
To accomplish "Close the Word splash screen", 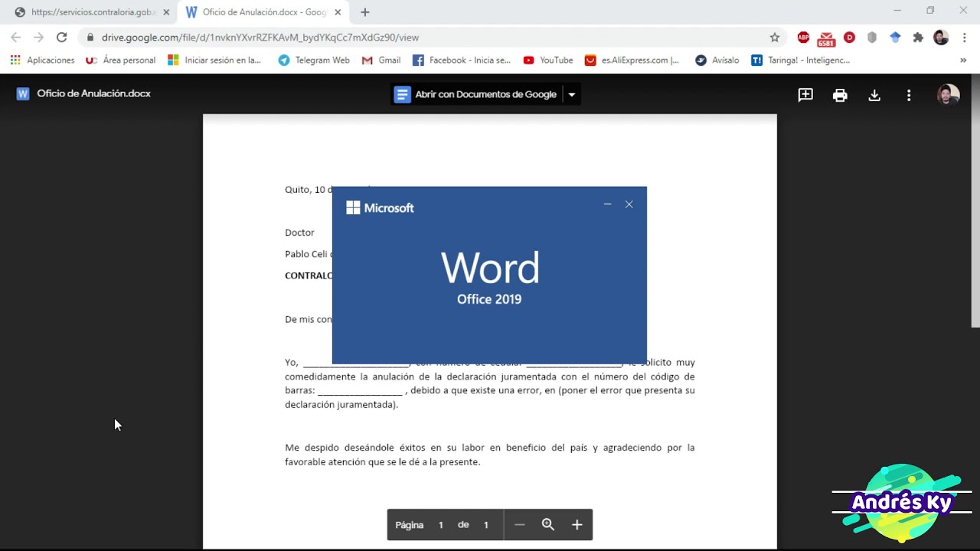I will pyautogui.click(x=629, y=204).
